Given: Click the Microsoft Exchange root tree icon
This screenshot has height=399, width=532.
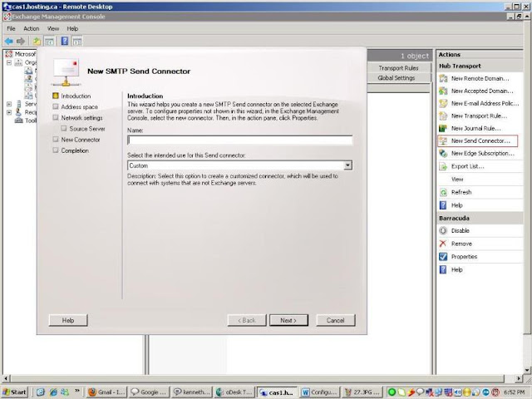Looking at the screenshot, I should 9,54.
